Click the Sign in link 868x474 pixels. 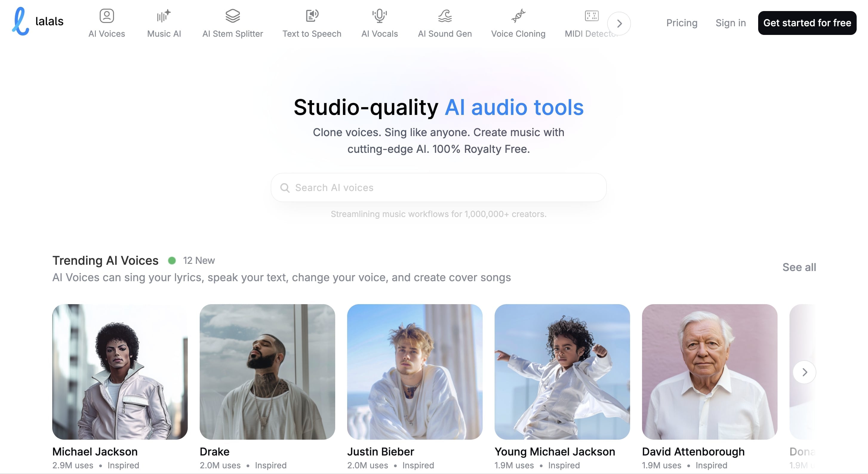(730, 23)
